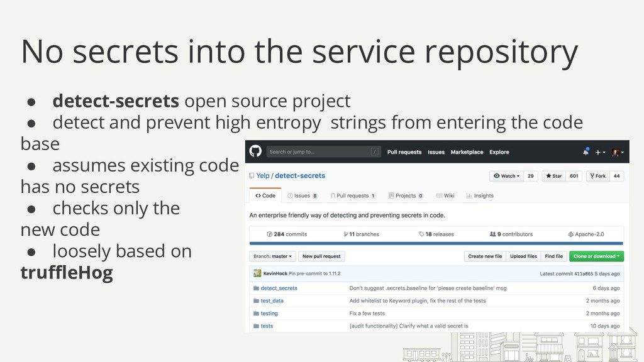Click the KevinHock commit author avatar
Screen dimensions: 644x362
click(257, 273)
